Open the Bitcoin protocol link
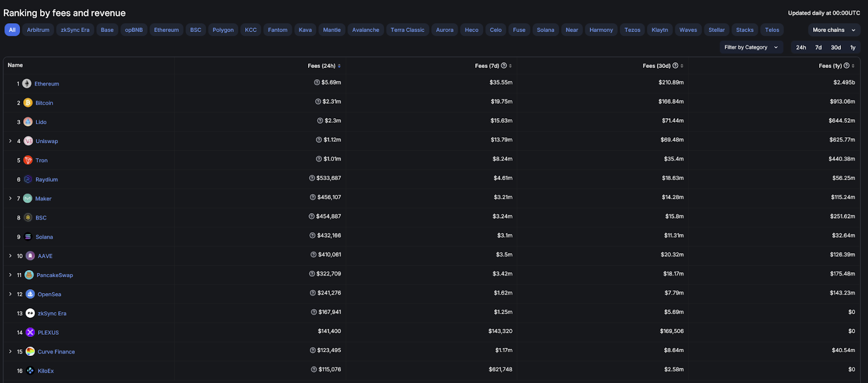This screenshot has height=383, width=868. click(x=44, y=103)
